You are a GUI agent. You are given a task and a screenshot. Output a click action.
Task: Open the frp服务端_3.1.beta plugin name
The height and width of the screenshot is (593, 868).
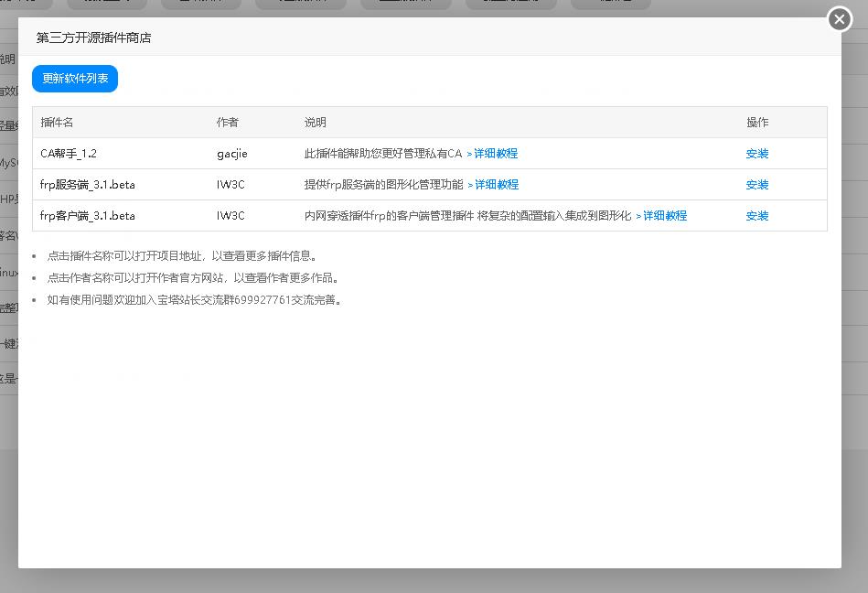[x=88, y=185]
